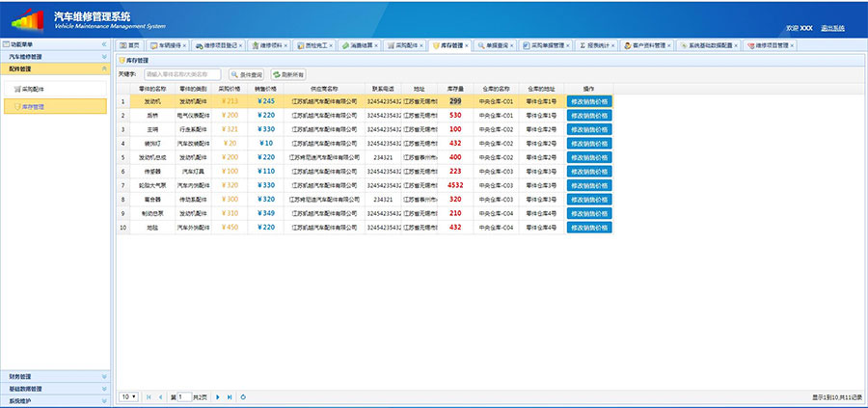
Task: Click the 刷新所有 button
Action: (288, 74)
